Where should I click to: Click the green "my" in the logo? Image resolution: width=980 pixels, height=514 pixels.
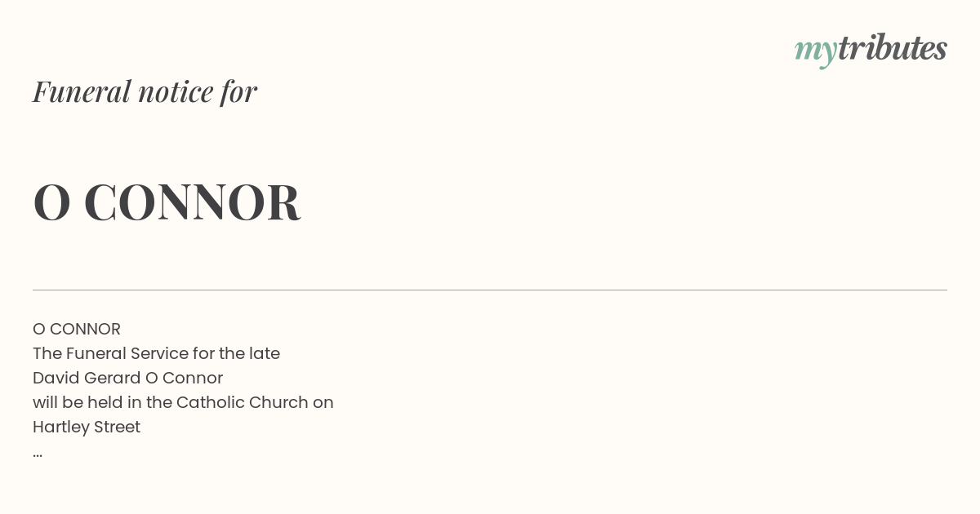pyautogui.click(x=816, y=52)
